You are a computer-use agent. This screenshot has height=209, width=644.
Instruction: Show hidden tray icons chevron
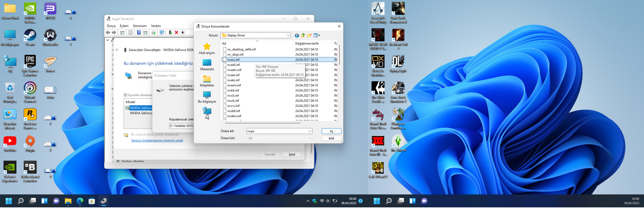[x=308, y=201]
